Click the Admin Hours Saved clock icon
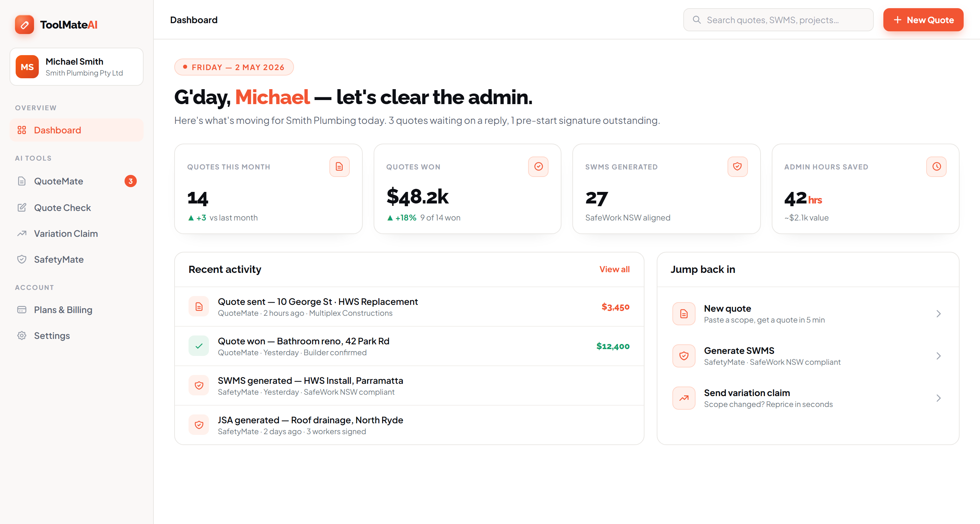This screenshot has width=980, height=524. [x=936, y=167]
